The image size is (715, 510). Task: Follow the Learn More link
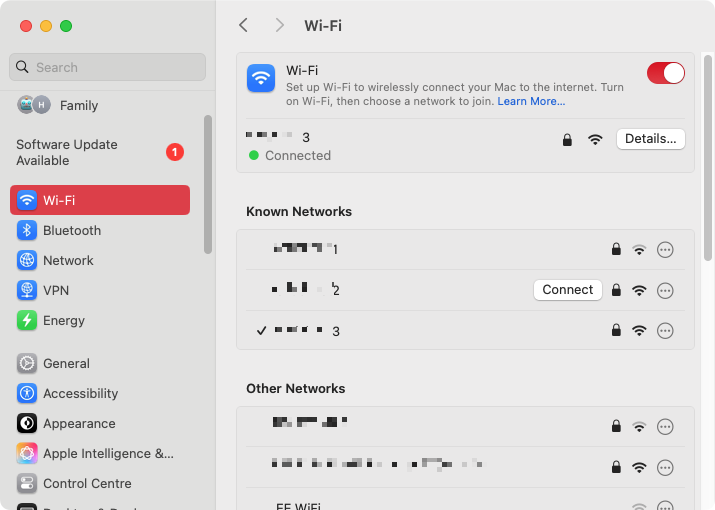pos(531,101)
